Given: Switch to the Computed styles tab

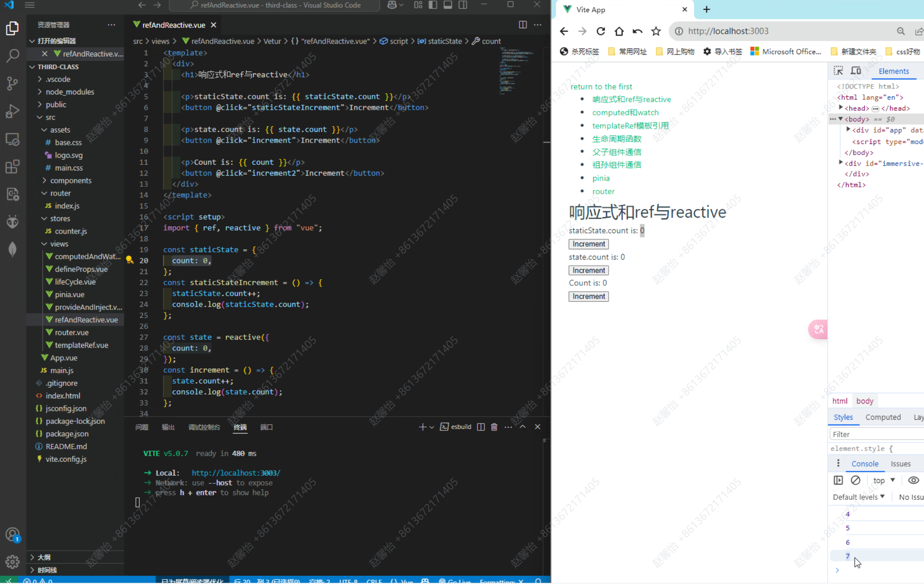Looking at the screenshot, I should [x=883, y=417].
